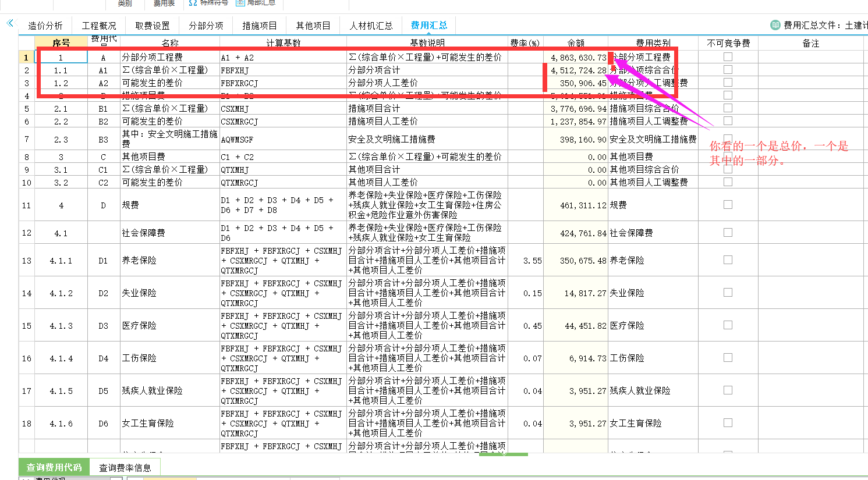Select row number 5 header
Image resolution: width=868 pixels, height=480 pixels.
click(x=27, y=109)
